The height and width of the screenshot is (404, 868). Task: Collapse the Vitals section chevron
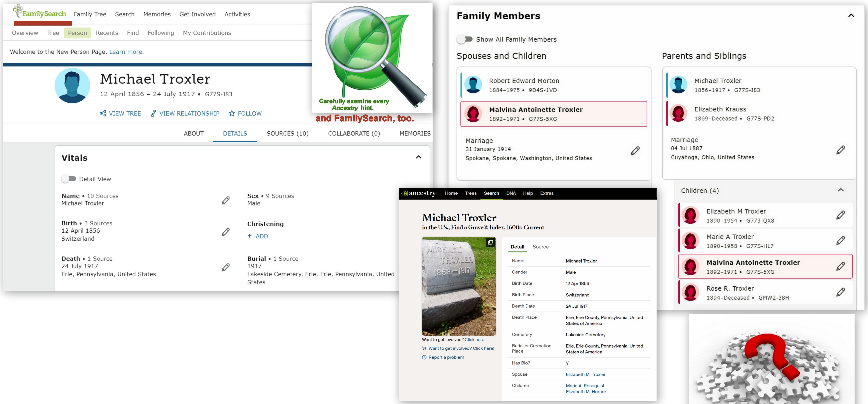coord(418,157)
